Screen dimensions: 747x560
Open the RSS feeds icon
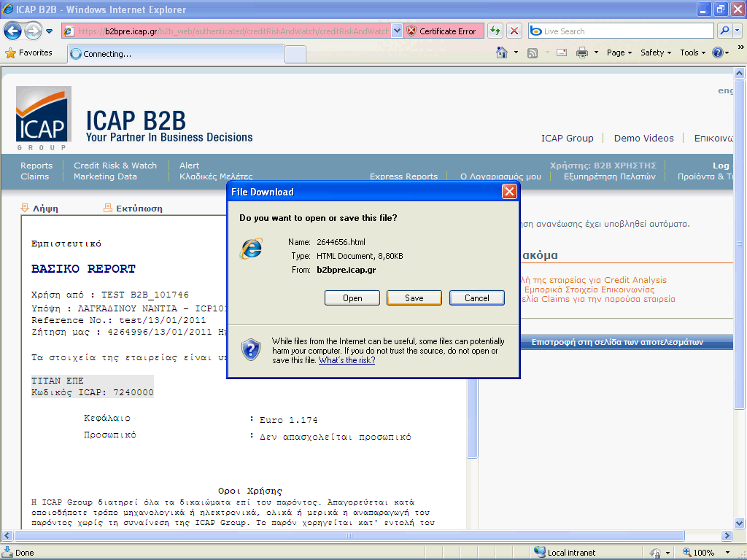532,52
